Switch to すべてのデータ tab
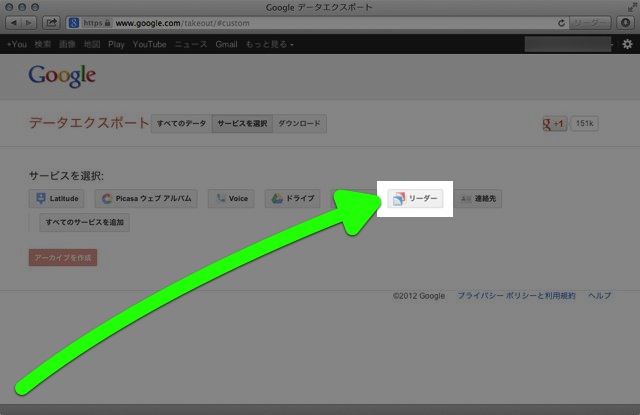Screen dimensions: 640x415 (182, 124)
